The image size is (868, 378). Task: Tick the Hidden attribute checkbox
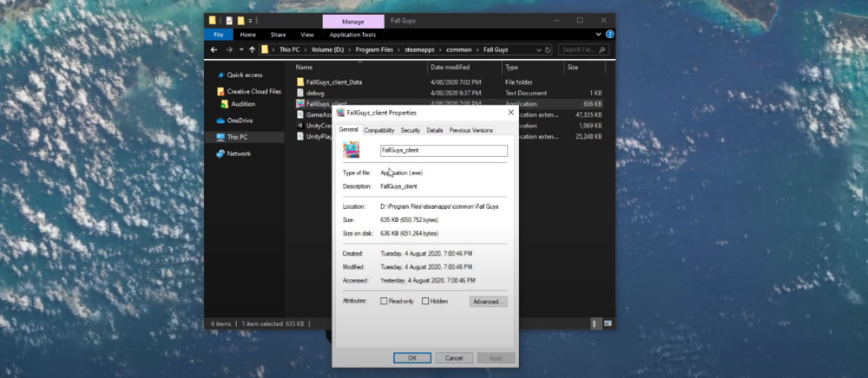point(425,301)
